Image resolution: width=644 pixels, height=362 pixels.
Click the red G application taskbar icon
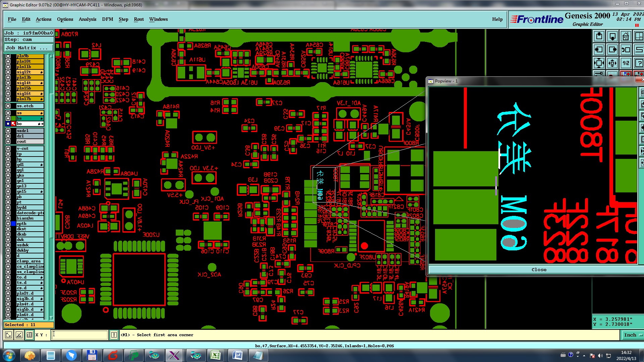tap(113, 355)
